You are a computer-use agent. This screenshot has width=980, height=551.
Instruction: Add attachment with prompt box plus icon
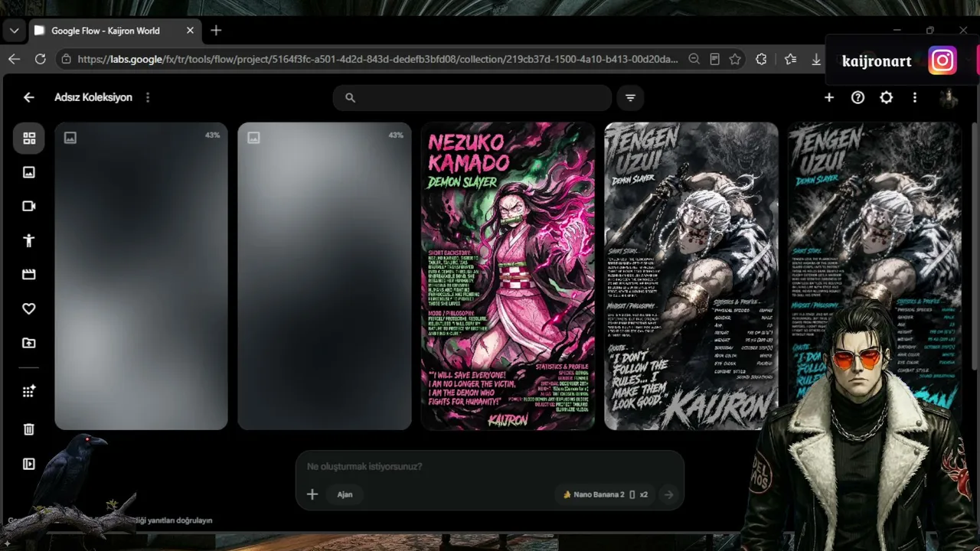tap(312, 494)
